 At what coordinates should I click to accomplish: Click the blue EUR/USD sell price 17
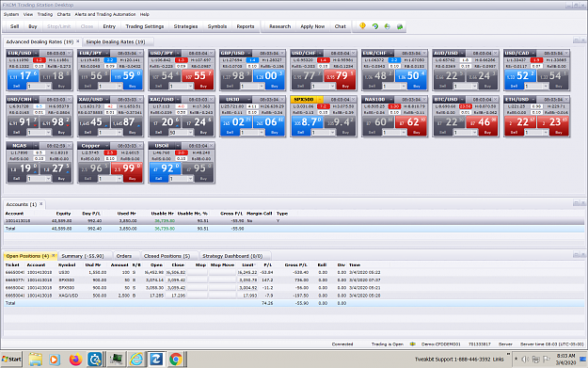coord(23,76)
